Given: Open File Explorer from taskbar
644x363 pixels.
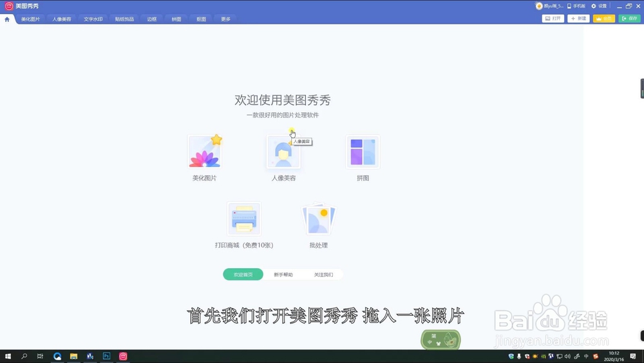Looking at the screenshot, I should 73,356.
